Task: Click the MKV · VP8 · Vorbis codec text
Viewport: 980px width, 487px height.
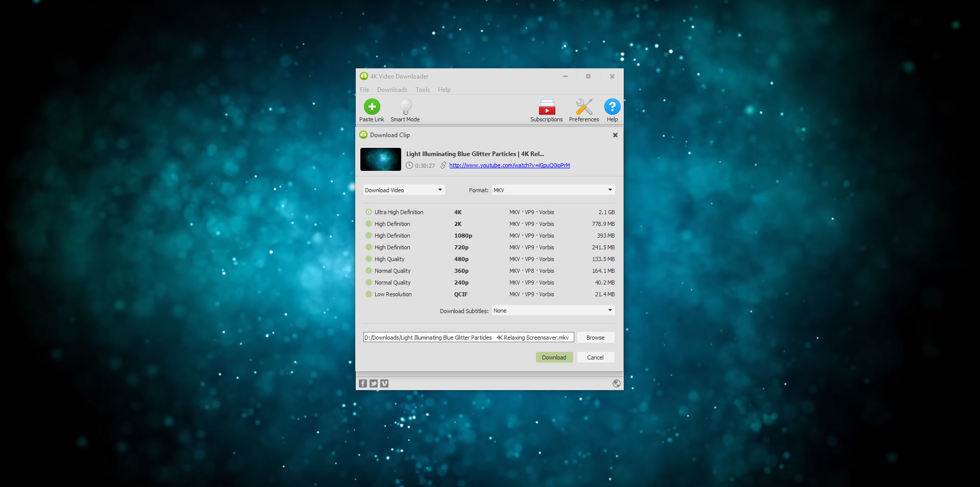Action: [x=532, y=271]
